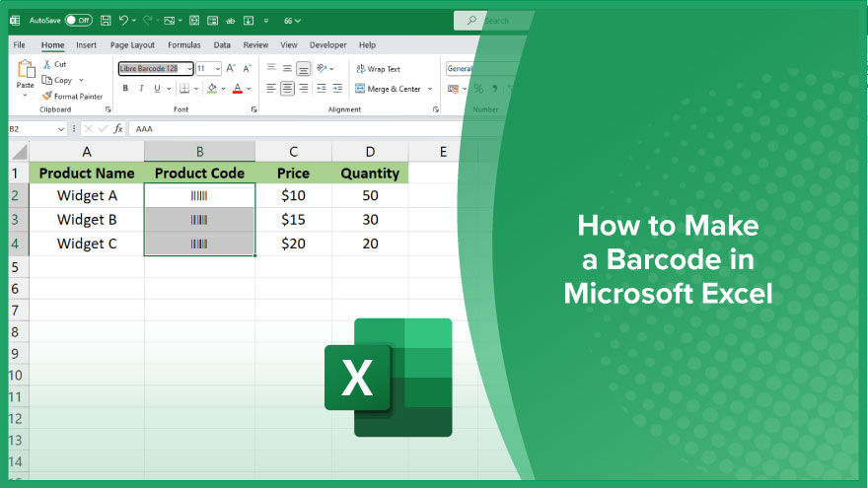Select cell containing Widget B

87,220
